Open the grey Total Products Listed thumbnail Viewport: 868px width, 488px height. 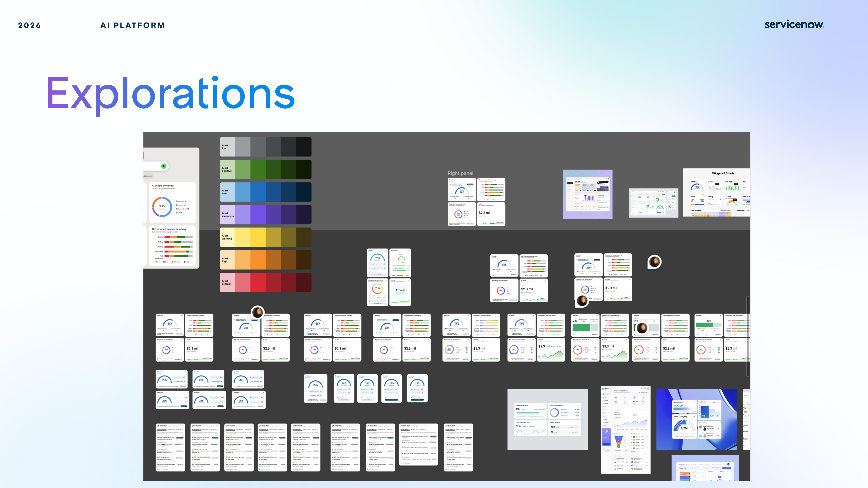547,419
